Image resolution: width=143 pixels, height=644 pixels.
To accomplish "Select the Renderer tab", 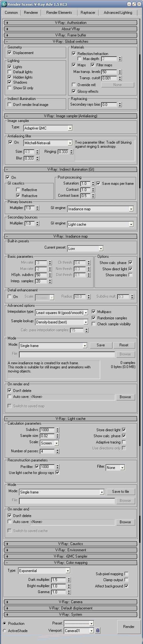I will point(31,13).
